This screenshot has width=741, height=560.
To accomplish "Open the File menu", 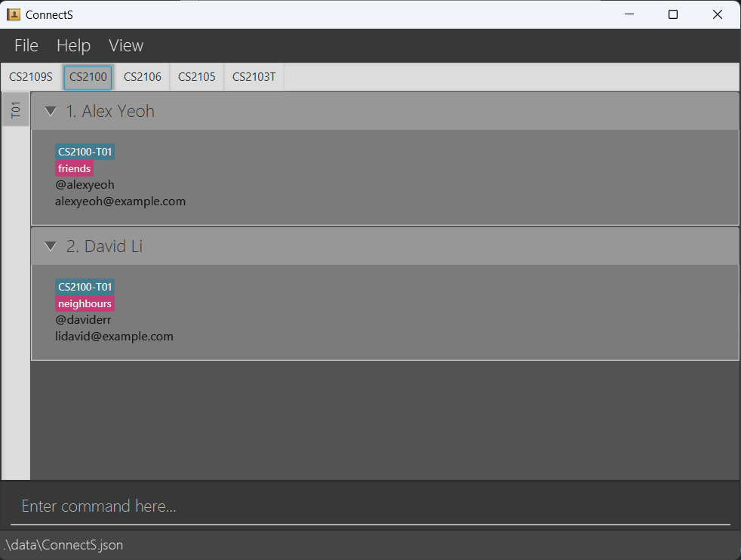I will coord(26,45).
